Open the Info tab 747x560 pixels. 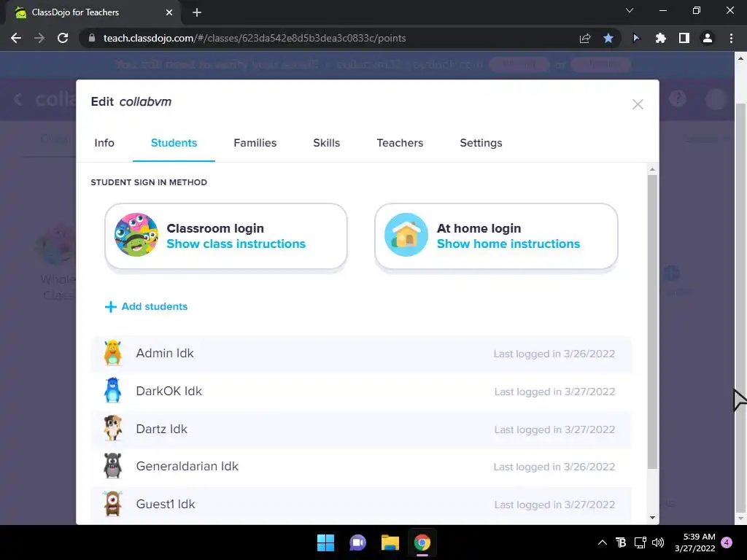[104, 143]
